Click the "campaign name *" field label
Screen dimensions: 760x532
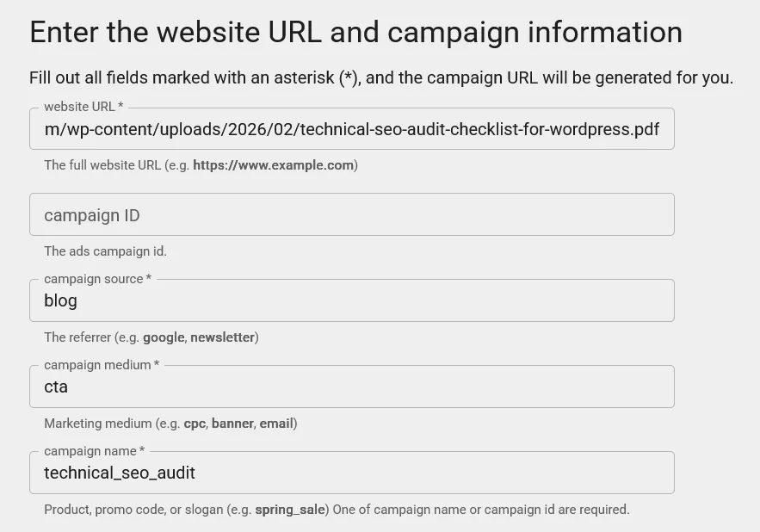pos(93,451)
